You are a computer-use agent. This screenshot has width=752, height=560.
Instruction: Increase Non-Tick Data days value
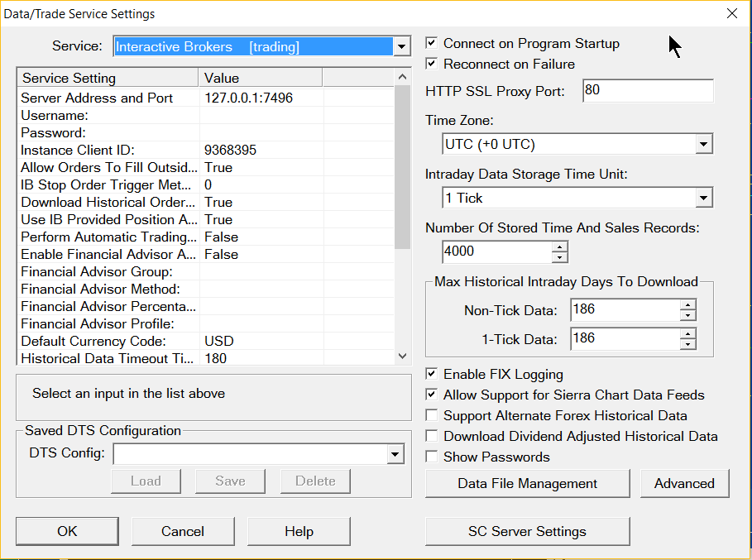click(687, 305)
